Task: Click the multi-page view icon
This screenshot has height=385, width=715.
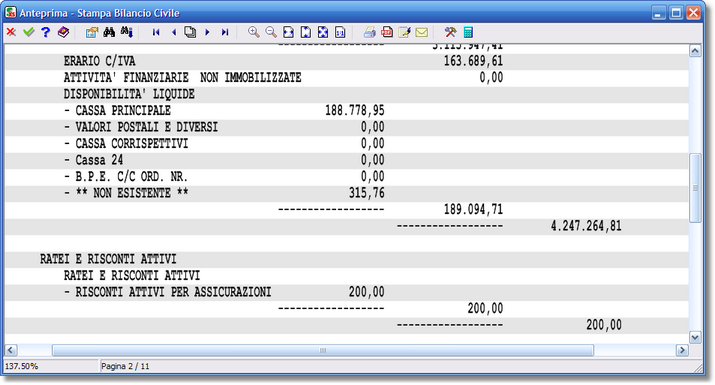Action: pos(190,32)
